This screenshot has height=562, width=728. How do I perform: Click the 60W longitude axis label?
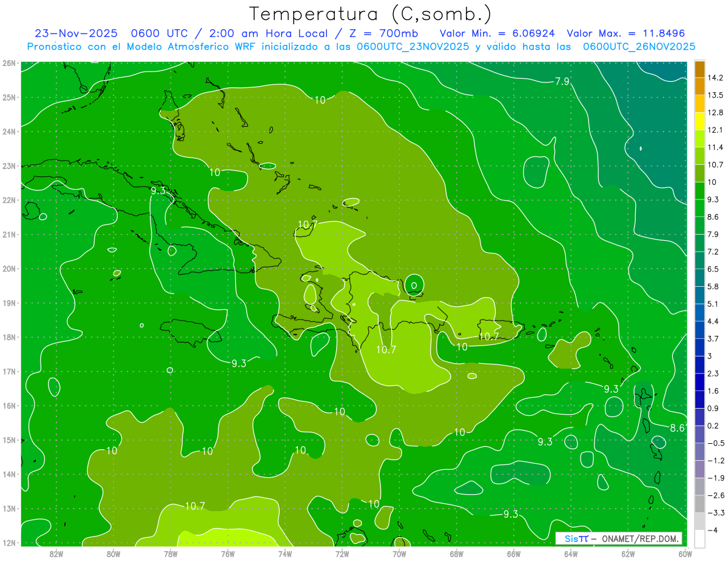click(x=685, y=554)
